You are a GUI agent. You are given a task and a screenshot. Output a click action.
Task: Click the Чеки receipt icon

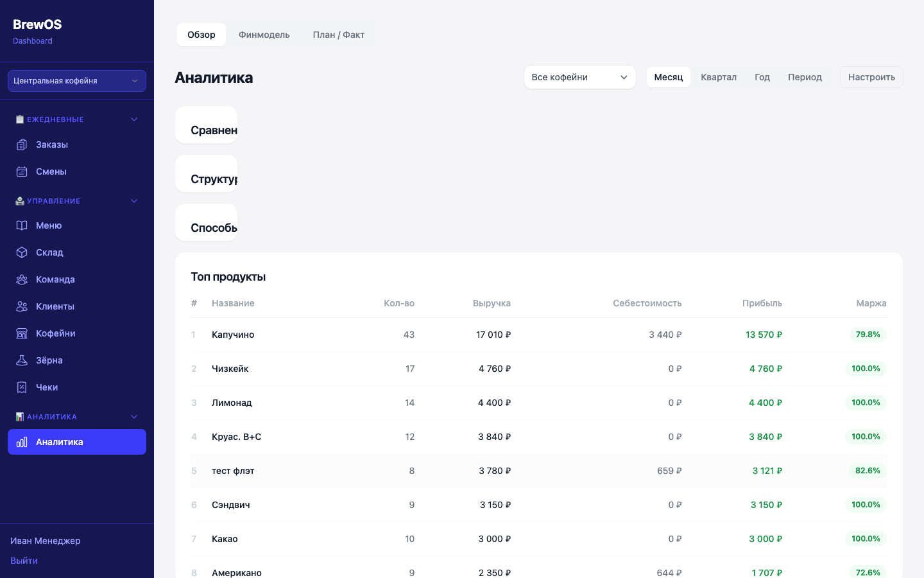[22, 387]
